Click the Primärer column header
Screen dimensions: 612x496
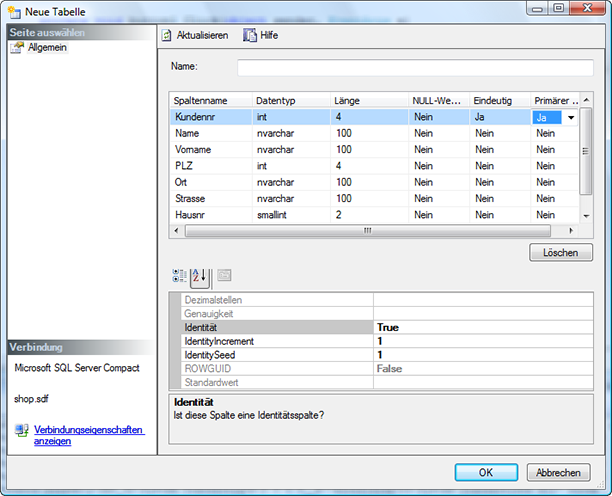point(555,101)
